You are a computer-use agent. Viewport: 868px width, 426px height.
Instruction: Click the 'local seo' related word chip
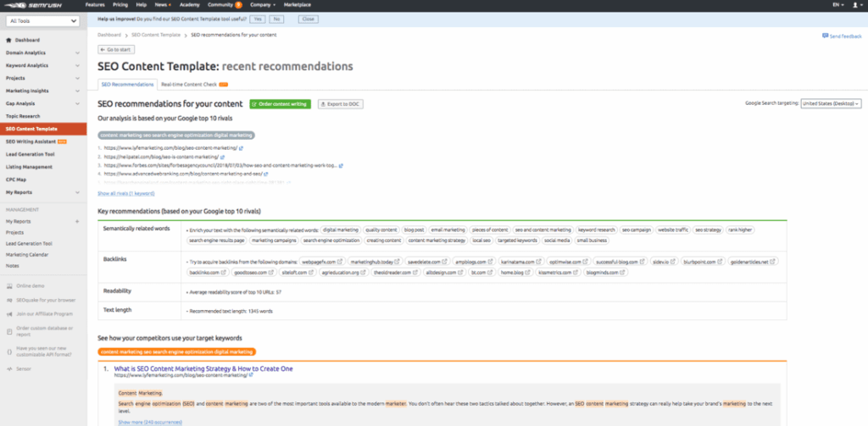tap(481, 241)
